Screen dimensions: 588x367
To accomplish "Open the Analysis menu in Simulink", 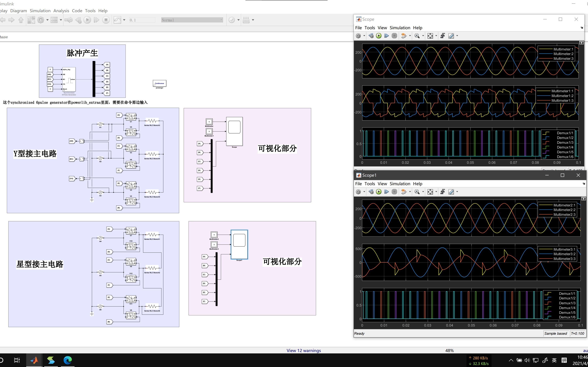I will point(61,11).
